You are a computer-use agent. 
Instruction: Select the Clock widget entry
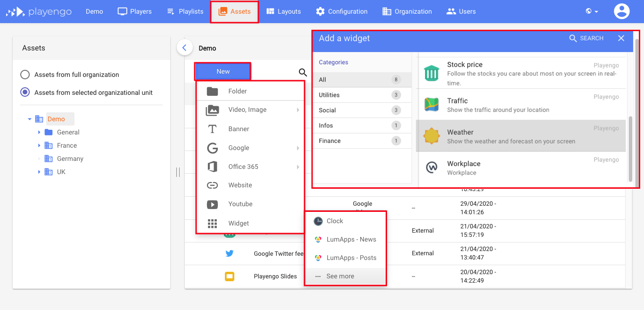pyautogui.click(x=345, y=221)
